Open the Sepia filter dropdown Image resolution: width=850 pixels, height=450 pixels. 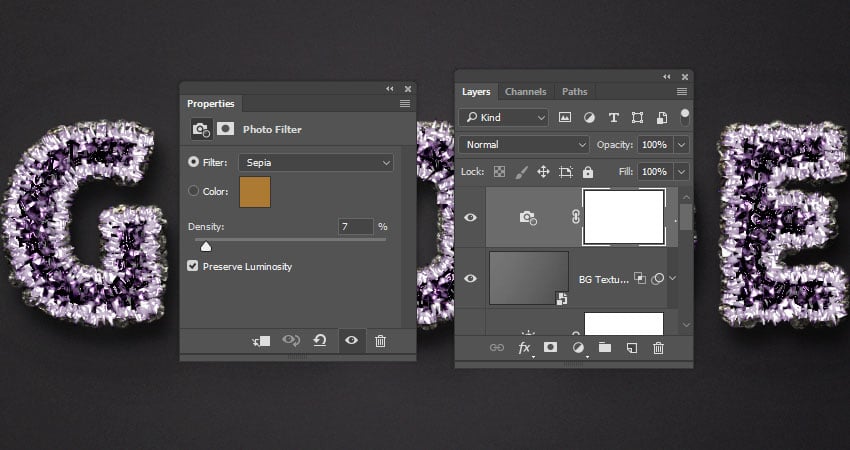point(315,163)
